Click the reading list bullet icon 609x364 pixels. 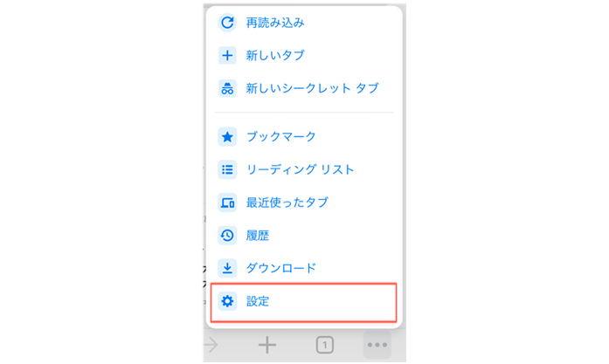227,169
